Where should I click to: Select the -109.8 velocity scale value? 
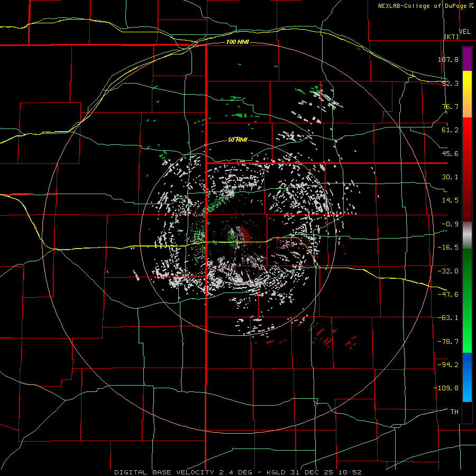[446, 388]
